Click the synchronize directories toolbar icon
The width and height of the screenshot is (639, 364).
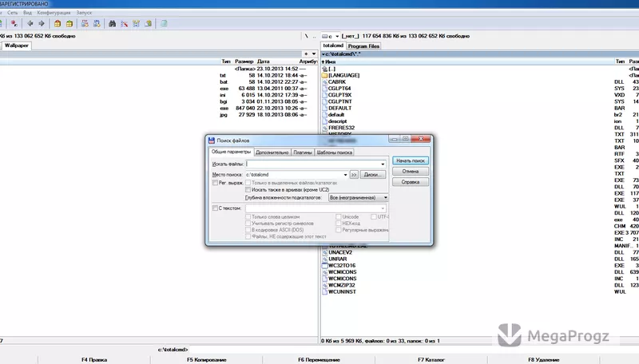pyautogui.click(x=136, y=24)
